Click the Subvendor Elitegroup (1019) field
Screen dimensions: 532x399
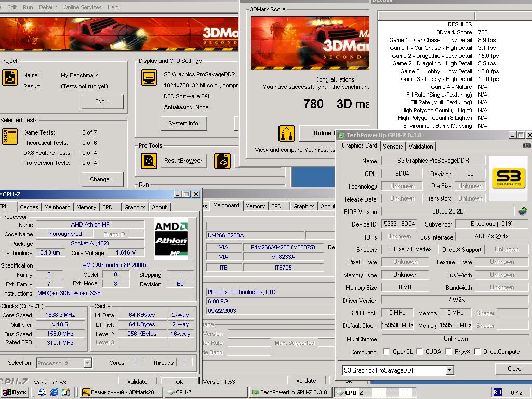pos(491,224)
